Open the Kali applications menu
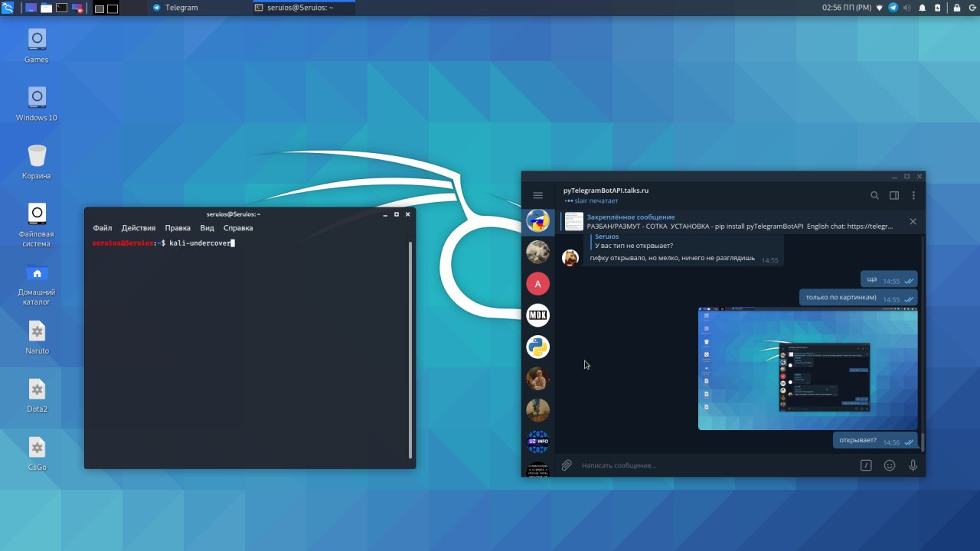 [8, 8]
